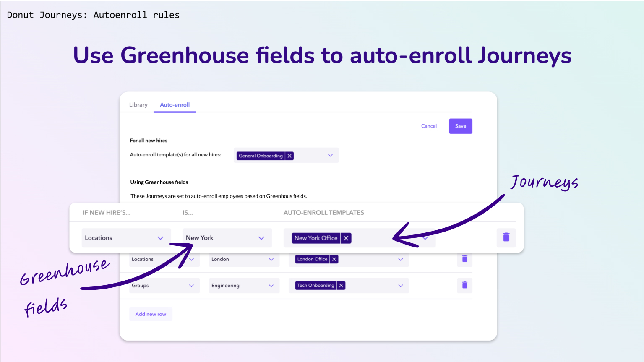Viewport: 644px width, 362px height.
Task: Click the Cancel link
Action: [429, 126]
